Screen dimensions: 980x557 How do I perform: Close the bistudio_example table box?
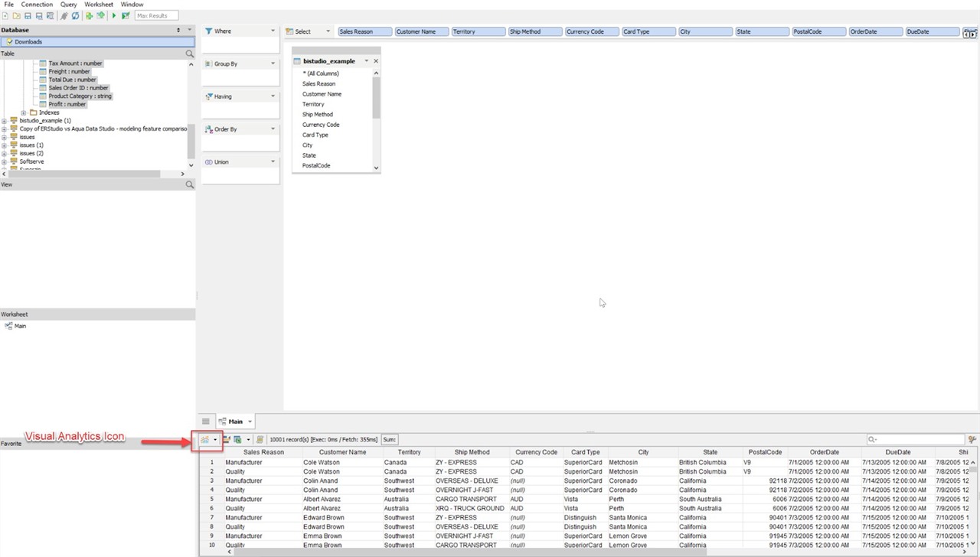[x=376, y=61]
